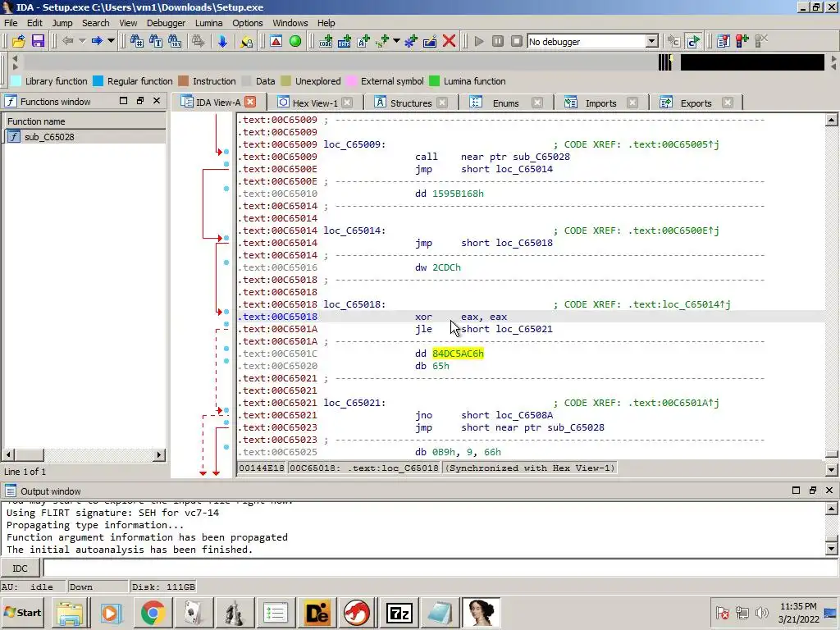Click the IDC command input field
Viewport: 840px width, 630px height.
coord(441,568)
